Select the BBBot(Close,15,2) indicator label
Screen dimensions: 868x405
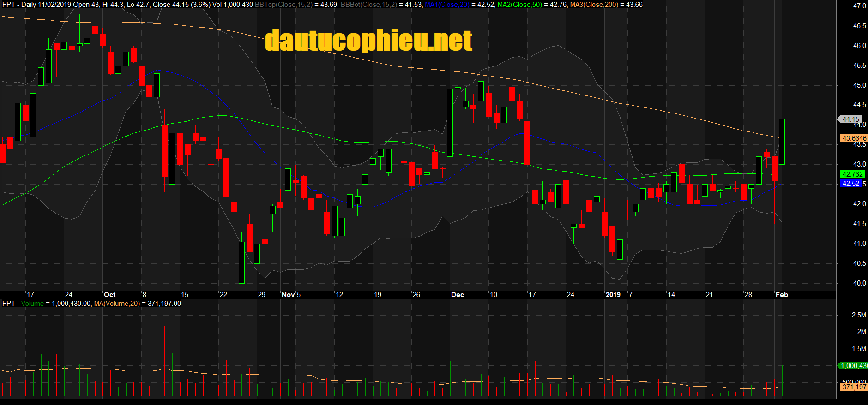tap(368, 5)
